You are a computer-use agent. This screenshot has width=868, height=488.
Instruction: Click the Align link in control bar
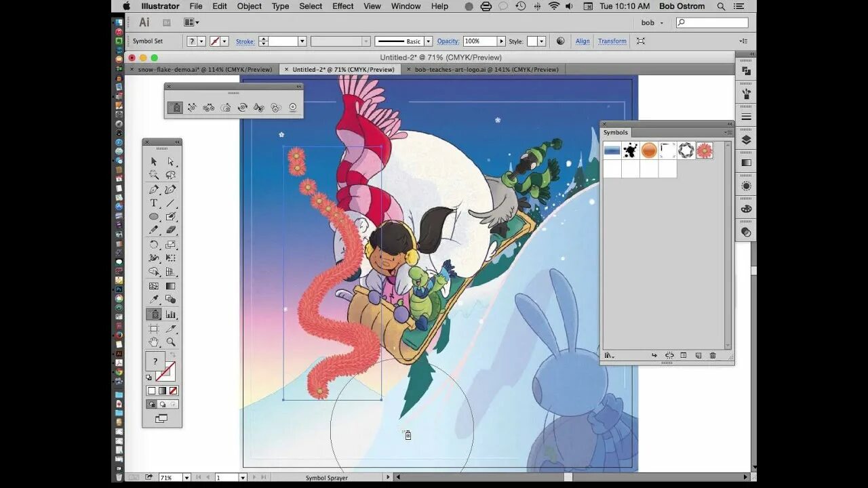click(583, 41)
